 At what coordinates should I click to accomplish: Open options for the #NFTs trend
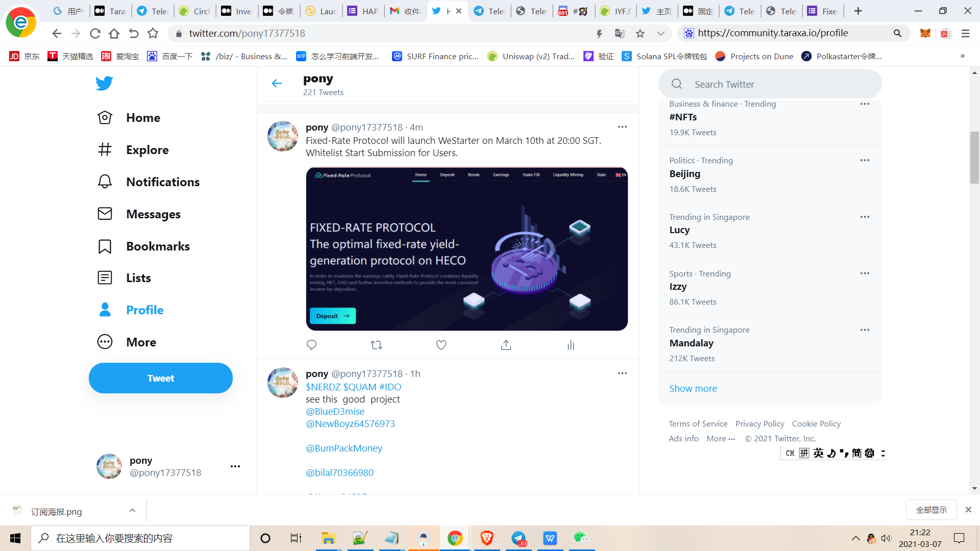tap(865, 104)
